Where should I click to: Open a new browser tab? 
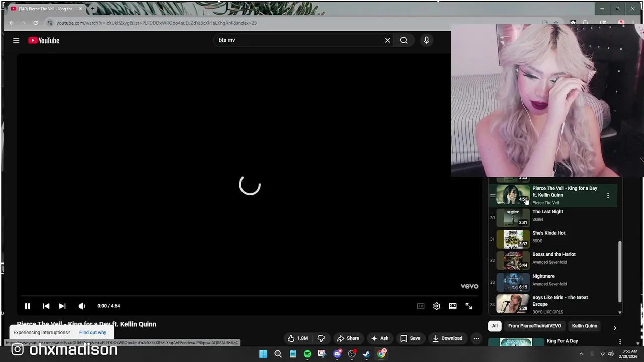tap(92, 9)
